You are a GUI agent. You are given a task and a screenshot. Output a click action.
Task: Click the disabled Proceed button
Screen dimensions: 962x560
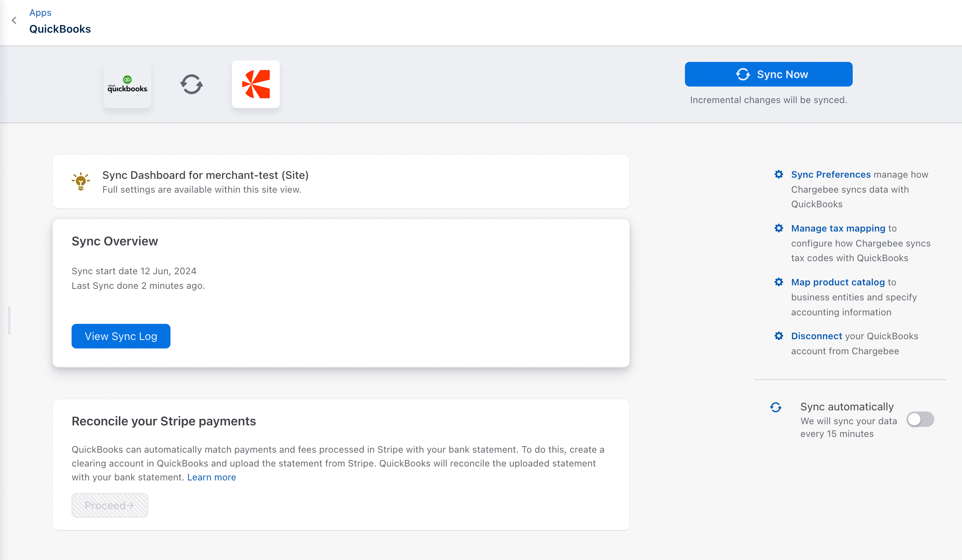110,505
